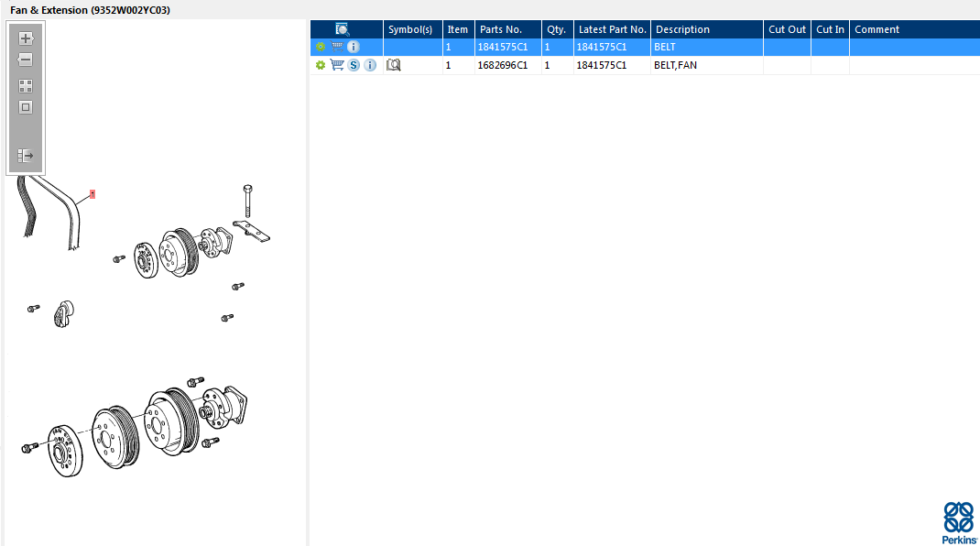Click the Cut Out column header
980x546 pixels.
(787, 29)
